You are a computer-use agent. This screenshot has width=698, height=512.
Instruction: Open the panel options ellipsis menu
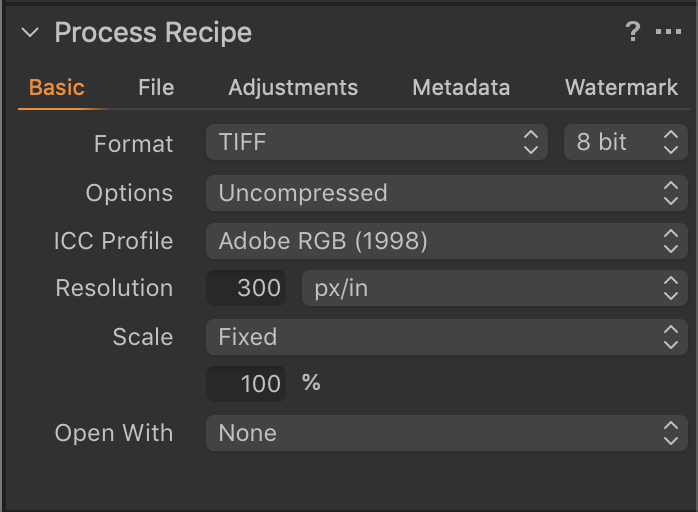668,32
